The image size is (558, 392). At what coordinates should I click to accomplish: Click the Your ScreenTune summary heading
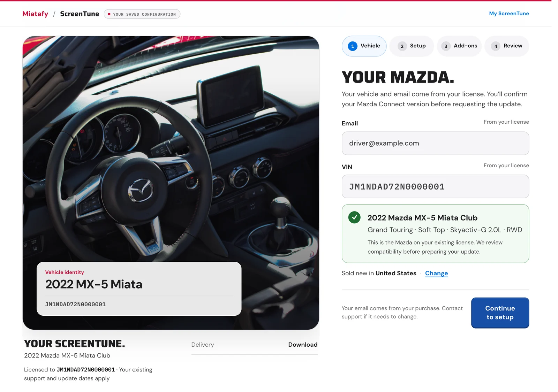75,344
